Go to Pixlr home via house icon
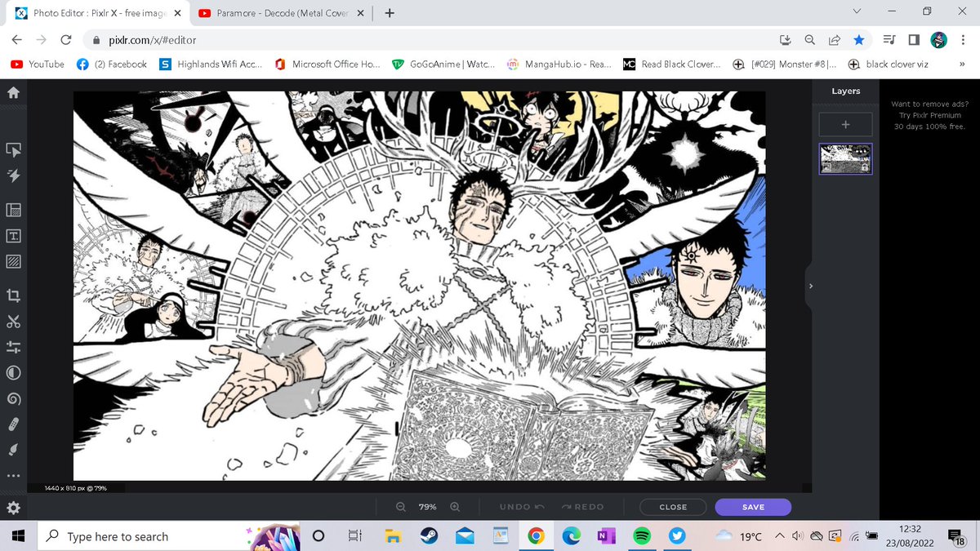This screenshot has width=980, height=551. (x=13, y=92)
